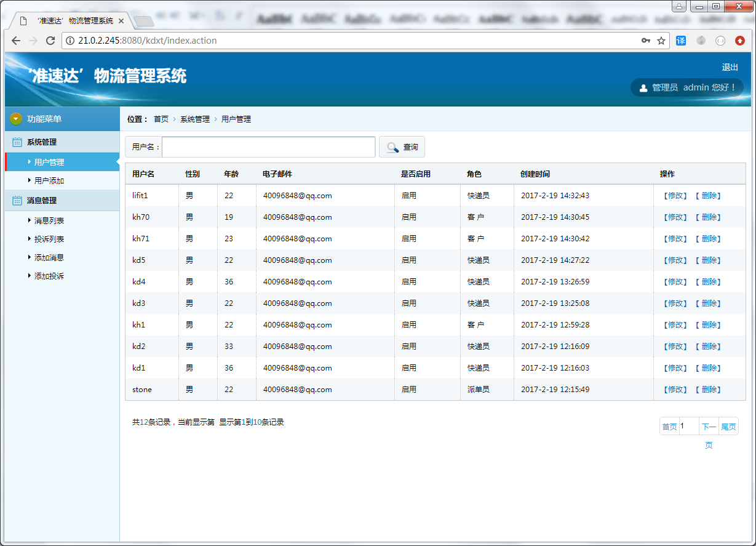Open 添加消息 in sidebar
Image resolution: width=756 pixels, height=546 pixels.
49,257
